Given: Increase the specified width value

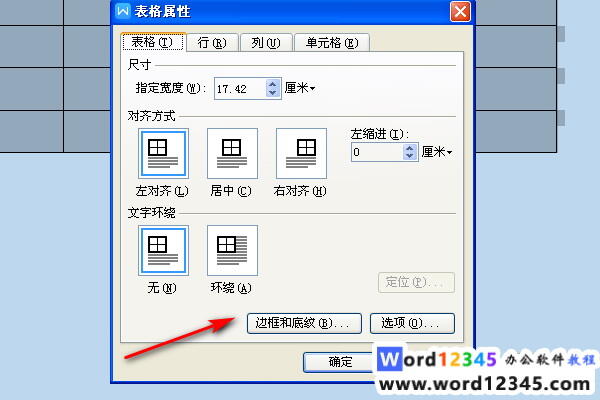Looking at the screenshot, I should pos(272,84).
